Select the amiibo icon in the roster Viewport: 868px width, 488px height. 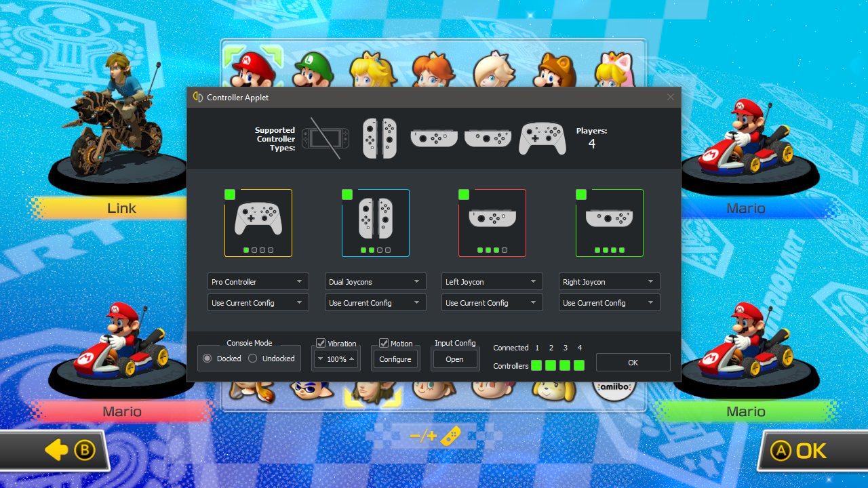(x=614, y=390)
